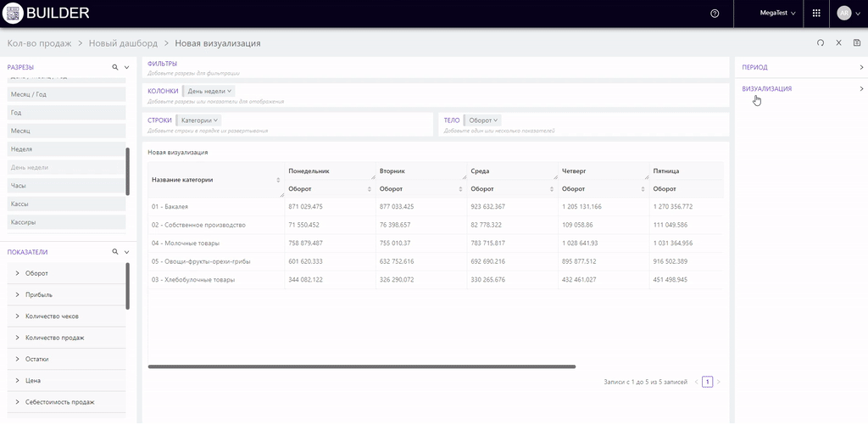The width and height of the screenshot is (868, 425).
Task: Open the Оборот chip dropdown in Тело
Action: [484, 120]
